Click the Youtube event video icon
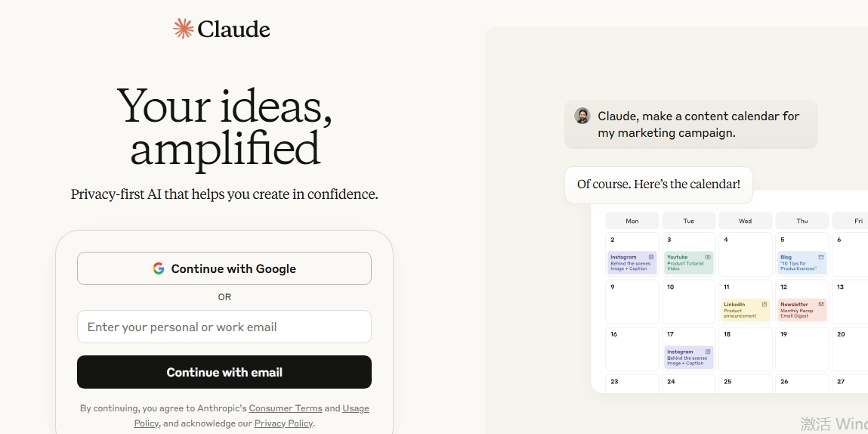 [708, 257]
